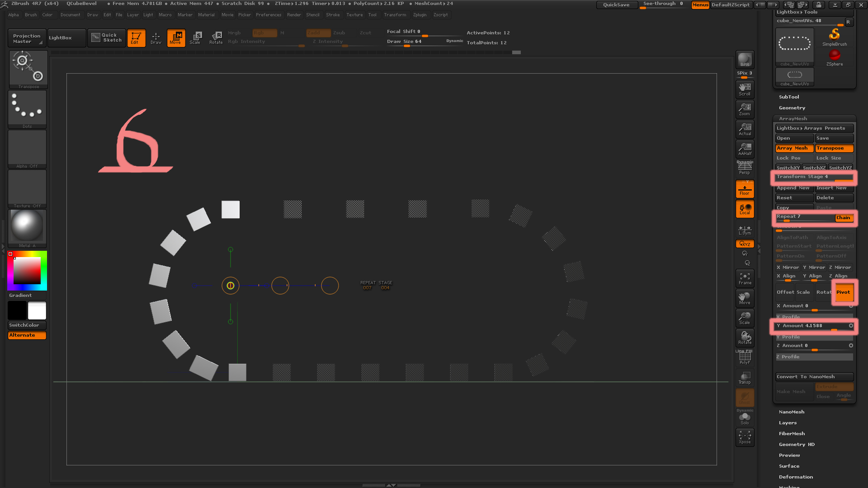Click the Frame icon
This screenshot has height=488, width=868.
tap(745, 278)
